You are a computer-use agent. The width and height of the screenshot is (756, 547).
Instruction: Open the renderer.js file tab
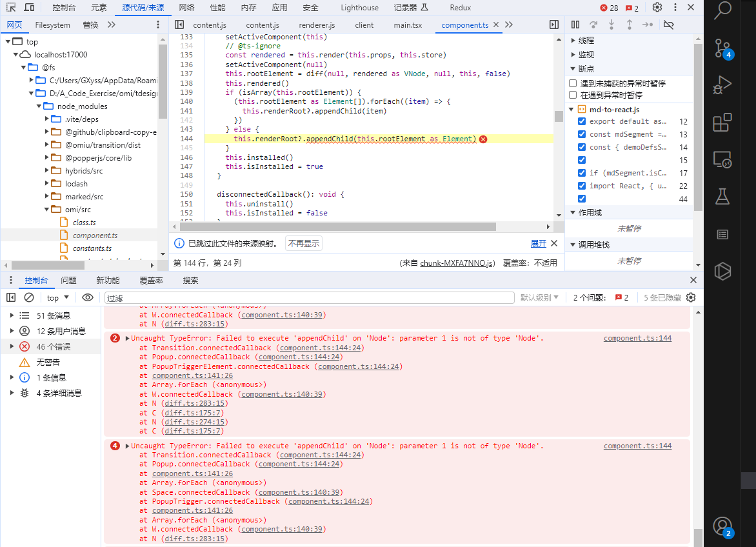click(317, 25)
